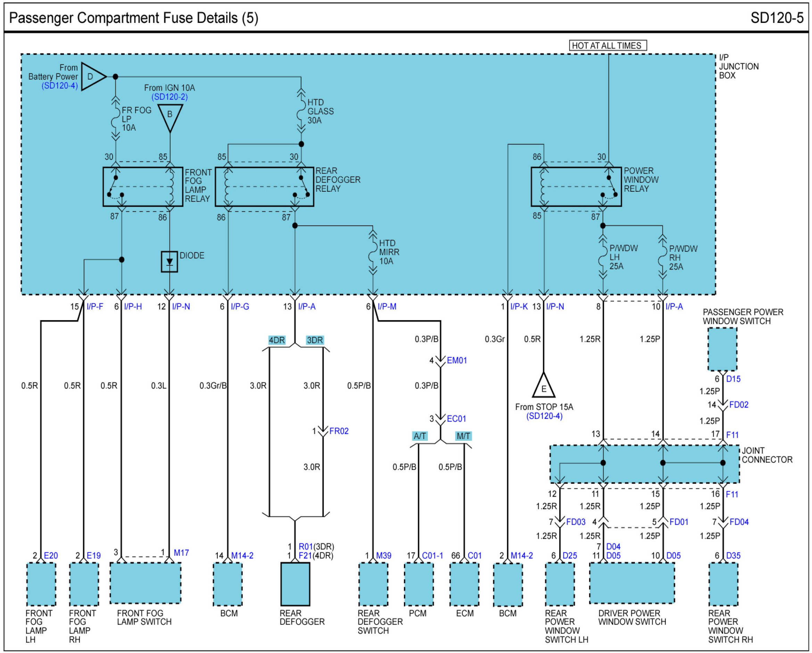Click the DIODE symbol box
Viewport: 812px width, 653px height.
(x=169, y=262)
